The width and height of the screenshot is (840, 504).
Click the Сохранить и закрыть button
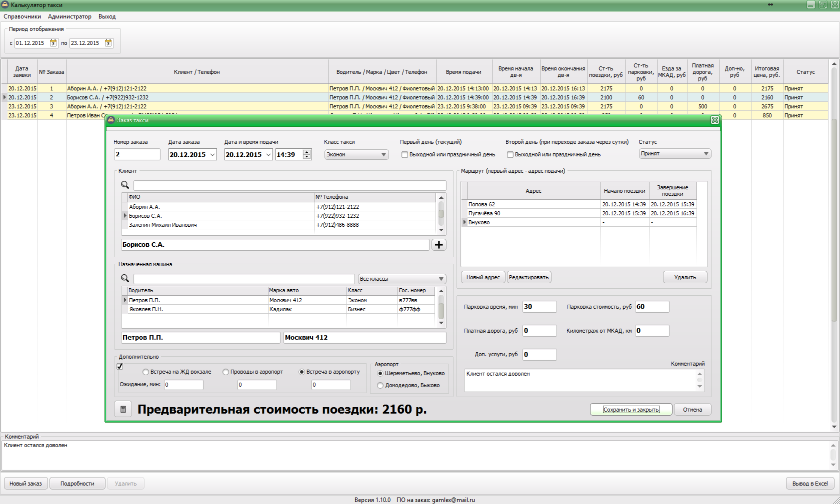tap(631, 410)
